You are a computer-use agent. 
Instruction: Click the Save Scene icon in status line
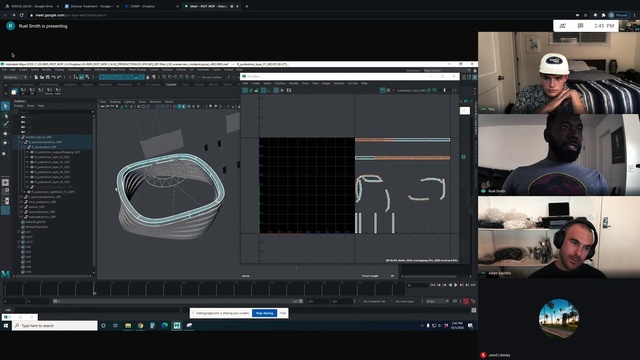pos(48,77)
